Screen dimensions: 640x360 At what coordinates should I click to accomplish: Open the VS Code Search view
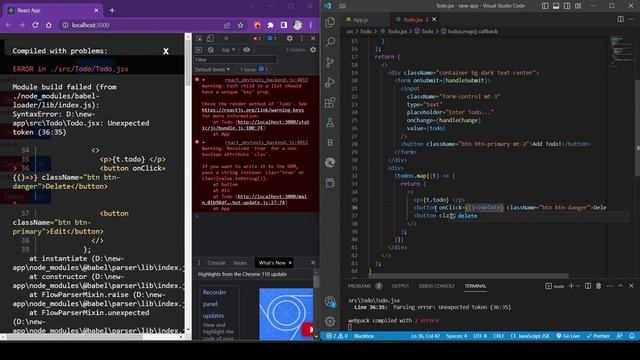click(330, 42)
